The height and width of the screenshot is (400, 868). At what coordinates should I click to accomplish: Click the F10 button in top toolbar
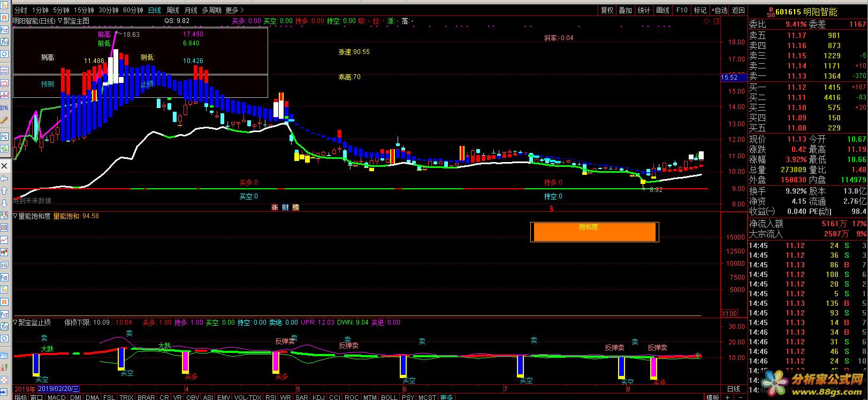[682, 10]
